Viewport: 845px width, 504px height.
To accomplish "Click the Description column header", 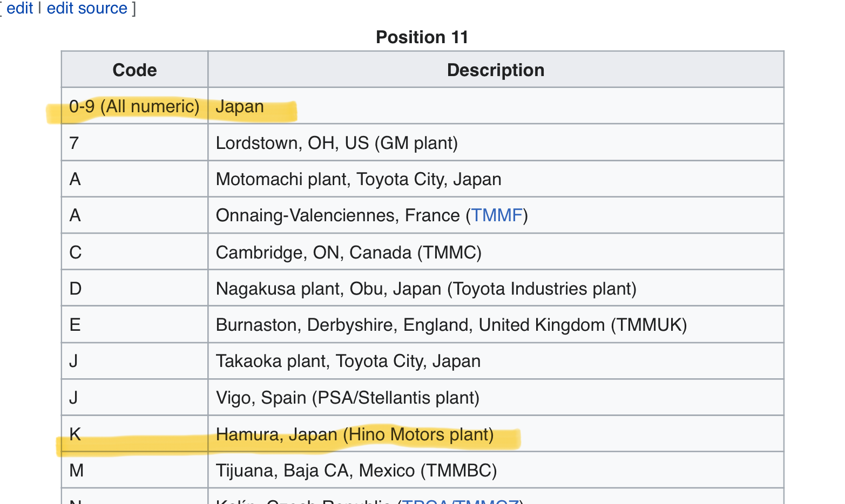I will (496, 70).
